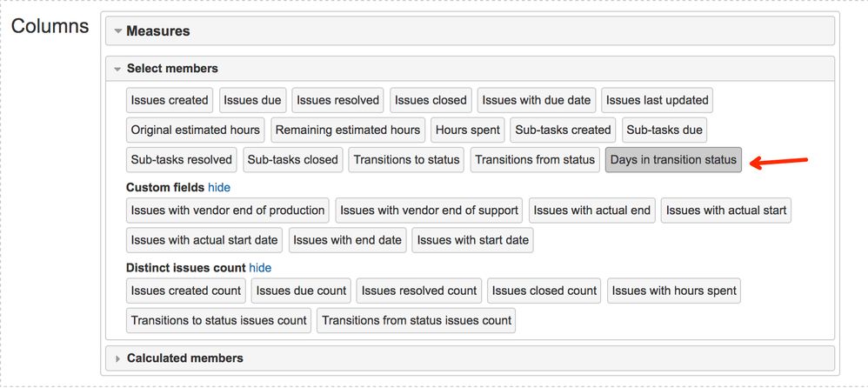Select Issues with actual end measure

click(591, 211)
